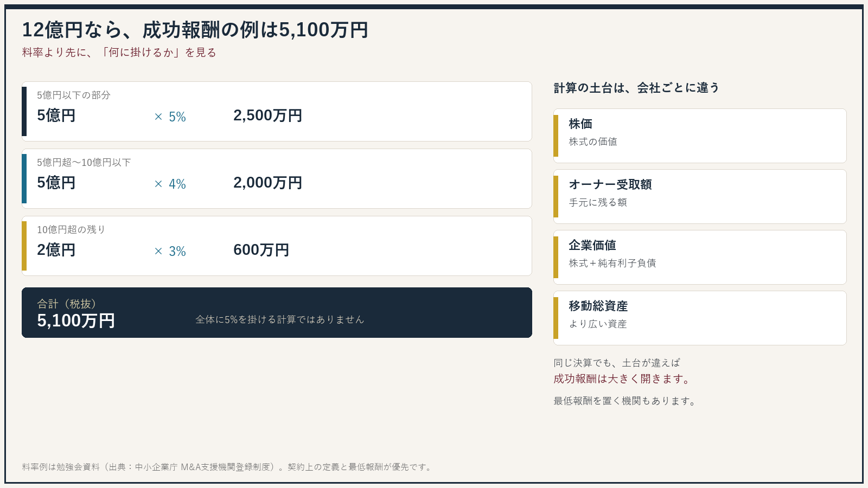
Task: Click the text '同じ決算でも、土台が違えば'
Action: (x=617, y=363)
